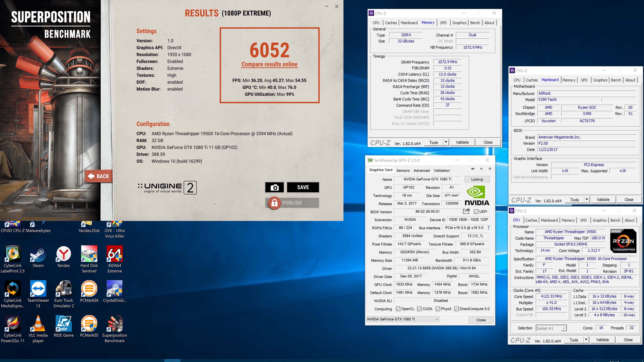Open CyberLink MediaEspresso desktop icon

click(13, 294)
